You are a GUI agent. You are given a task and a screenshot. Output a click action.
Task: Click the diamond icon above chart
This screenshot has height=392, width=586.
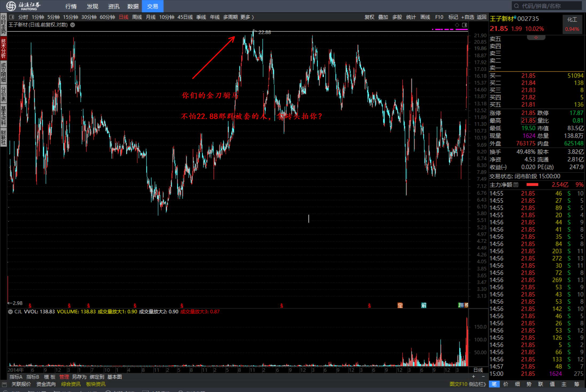457,25
